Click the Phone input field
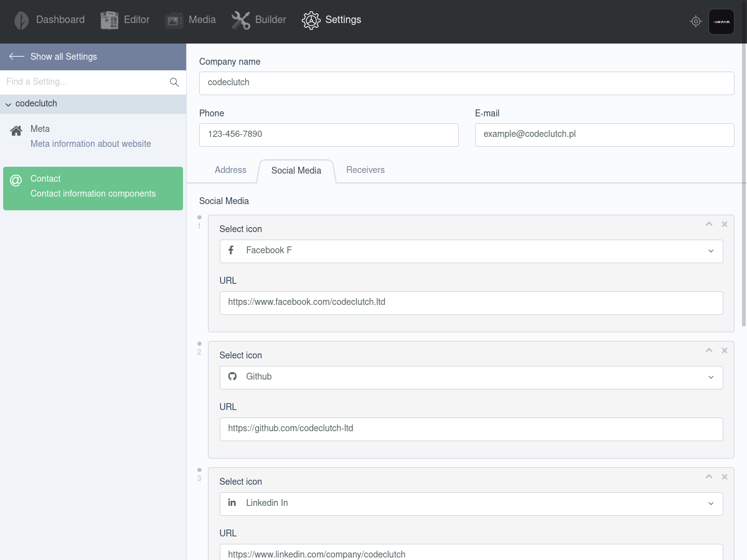The height and width of the screenshot is (560, 747). (329, 135)
